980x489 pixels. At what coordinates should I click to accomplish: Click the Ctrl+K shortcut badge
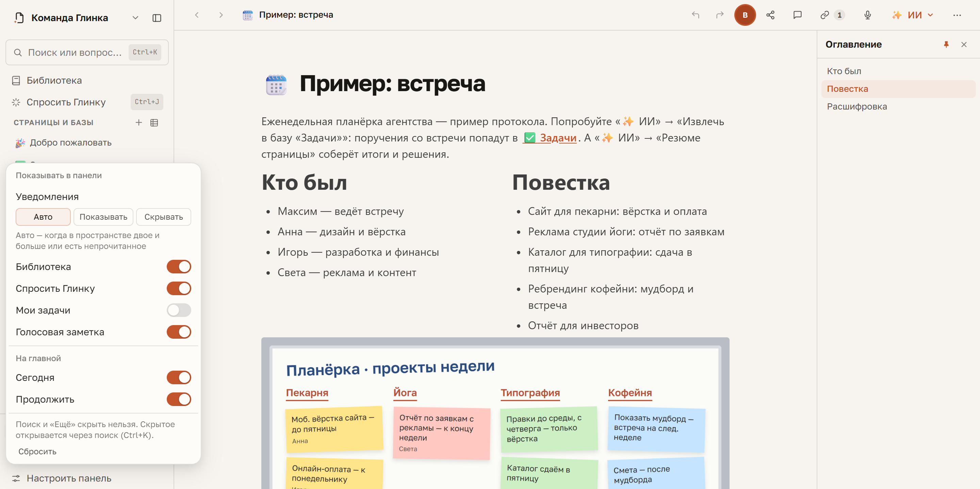click(x=145, y=52)
